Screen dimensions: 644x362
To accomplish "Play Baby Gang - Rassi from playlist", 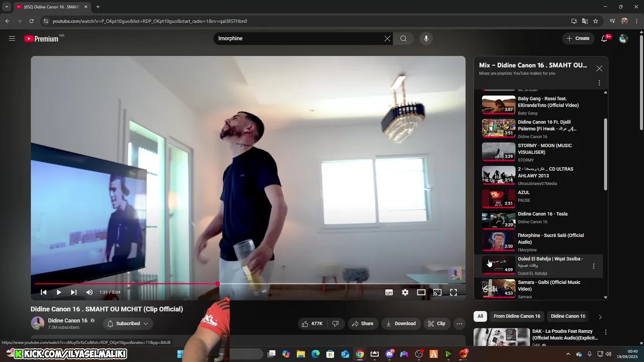I will [538, 106].
